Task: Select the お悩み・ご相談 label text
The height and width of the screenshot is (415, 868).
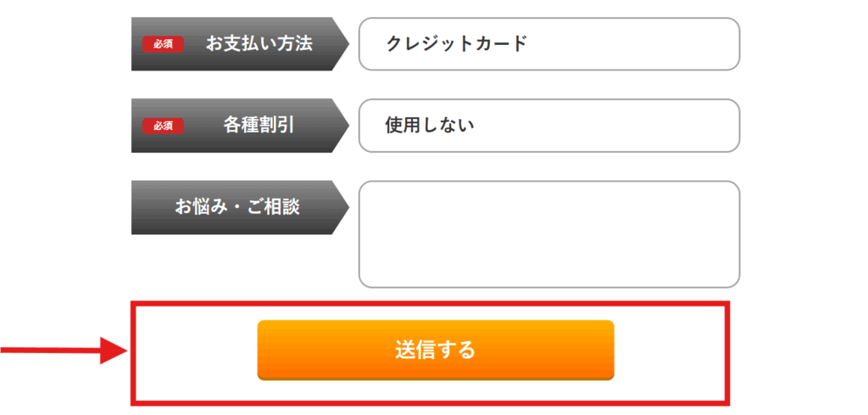Action: pyautogui.click(x=237, y=207)
